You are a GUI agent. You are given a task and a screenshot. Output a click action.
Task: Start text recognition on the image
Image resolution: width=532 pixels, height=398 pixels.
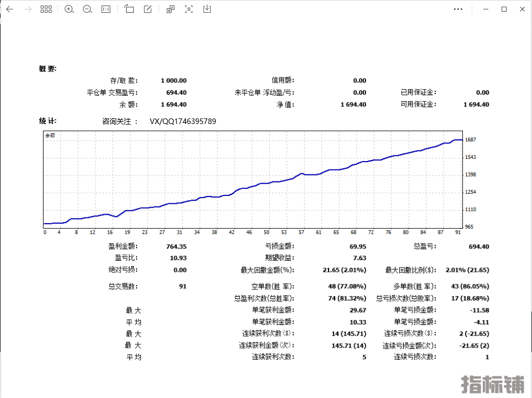click(189, 9)
